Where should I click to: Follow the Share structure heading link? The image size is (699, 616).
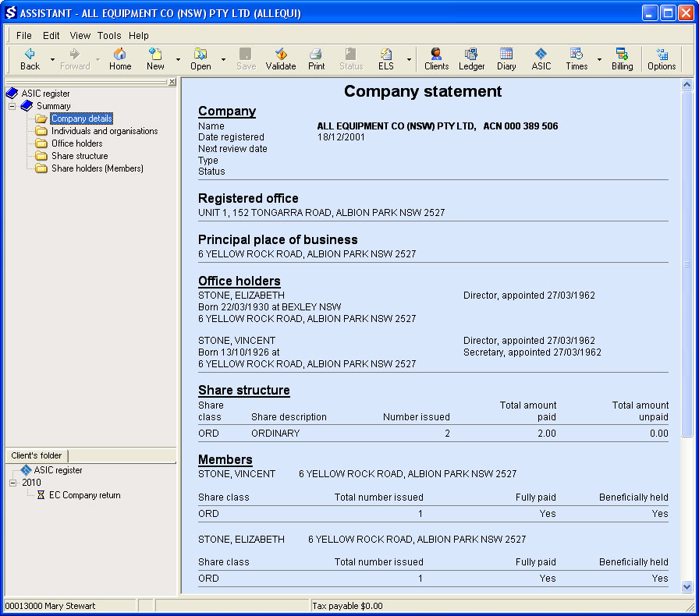pyautogui.click(x=244, y=391)
